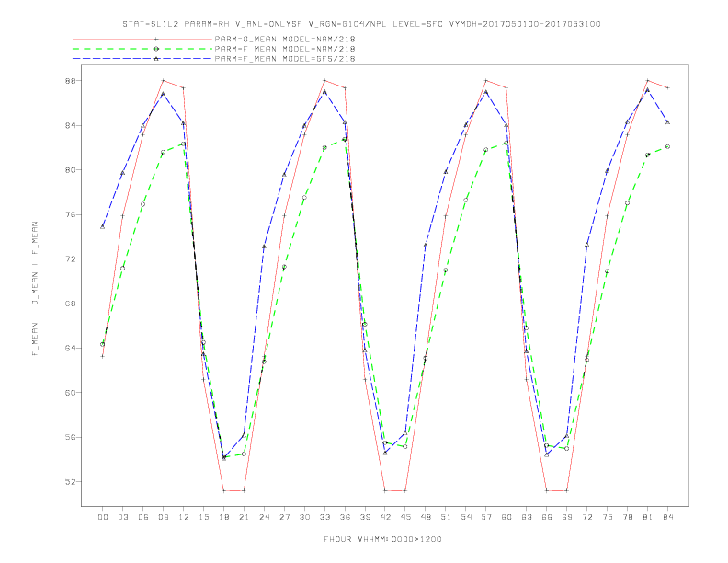This screenshot has height=563, width=728.
Task: Click the x-axis label FHOUR VHHMM=0000>1200
Action: point(382,539)
